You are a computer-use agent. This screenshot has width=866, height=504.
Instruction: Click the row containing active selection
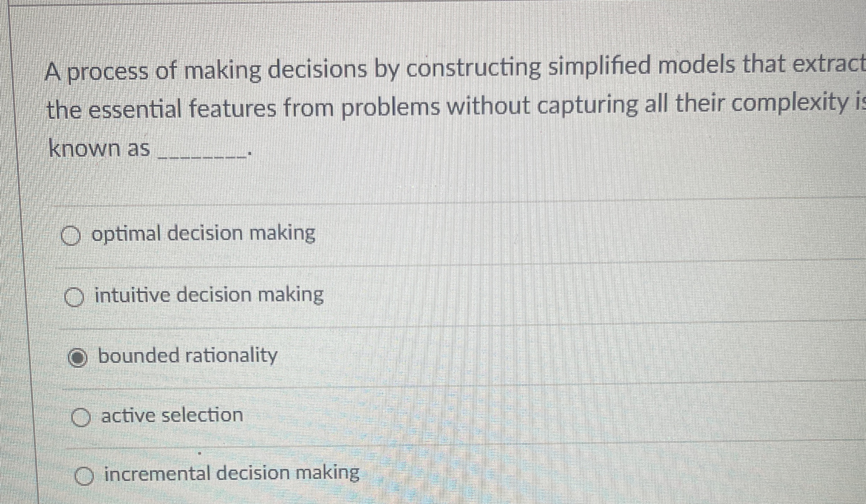[420, 416]
